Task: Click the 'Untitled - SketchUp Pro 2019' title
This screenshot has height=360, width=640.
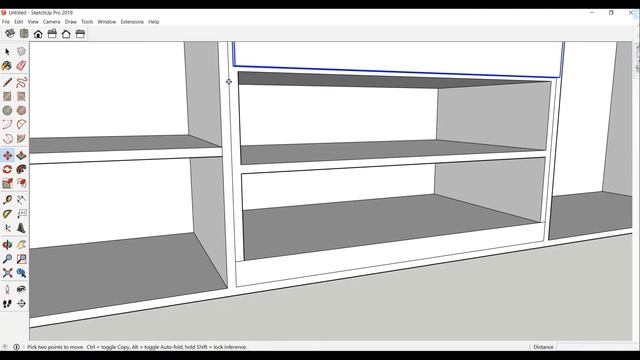Action: point(41,13)
